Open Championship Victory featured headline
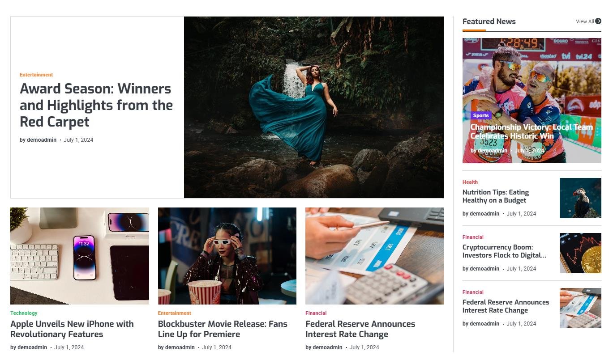The image size is (613, 364). pyautogui.click(x=532, y=131)
